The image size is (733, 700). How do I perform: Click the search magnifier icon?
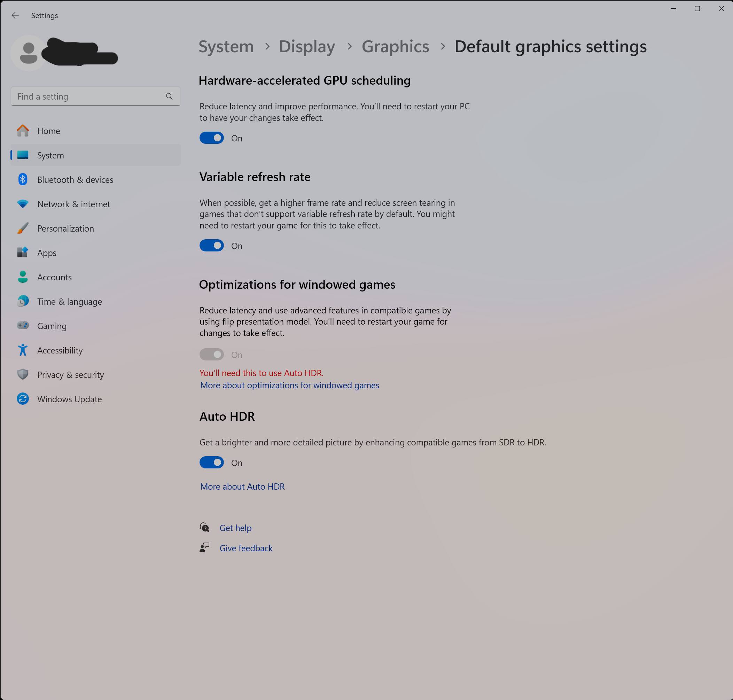click(169, 96)
